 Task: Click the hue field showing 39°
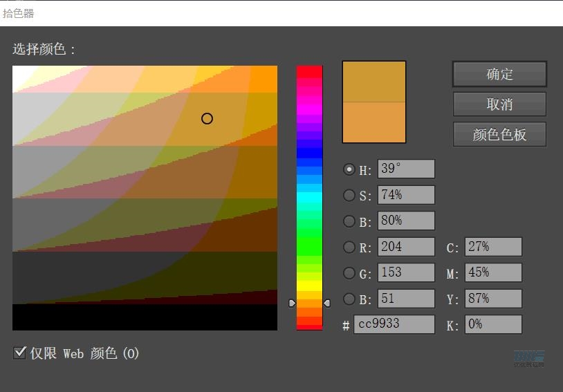(406, 169)
